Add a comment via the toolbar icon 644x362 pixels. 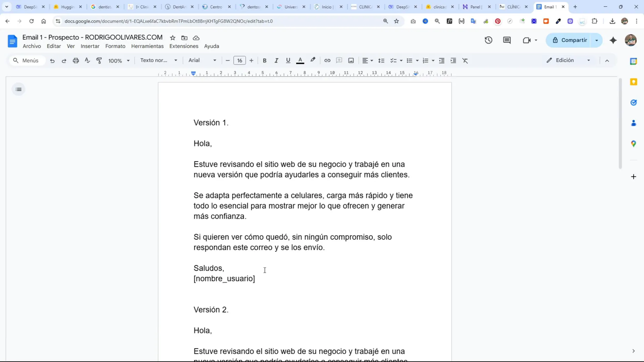[x=339, y=60]
